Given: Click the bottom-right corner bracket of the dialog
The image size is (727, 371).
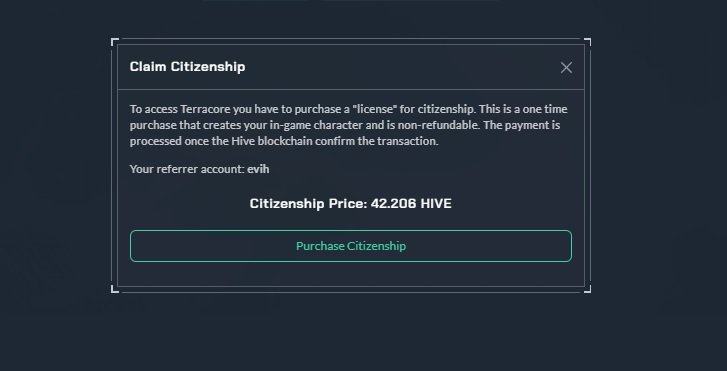Looking at the screenshot, I should click(x=587, y=289).
